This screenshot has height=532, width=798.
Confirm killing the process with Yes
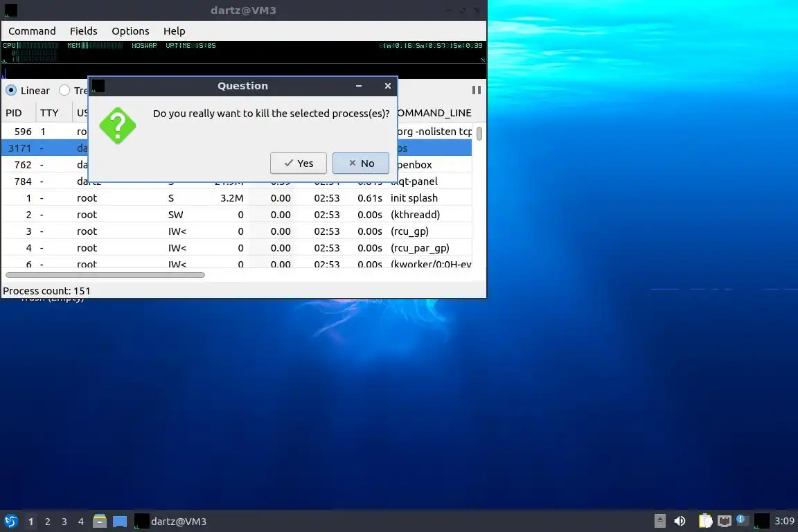point(299,163)
